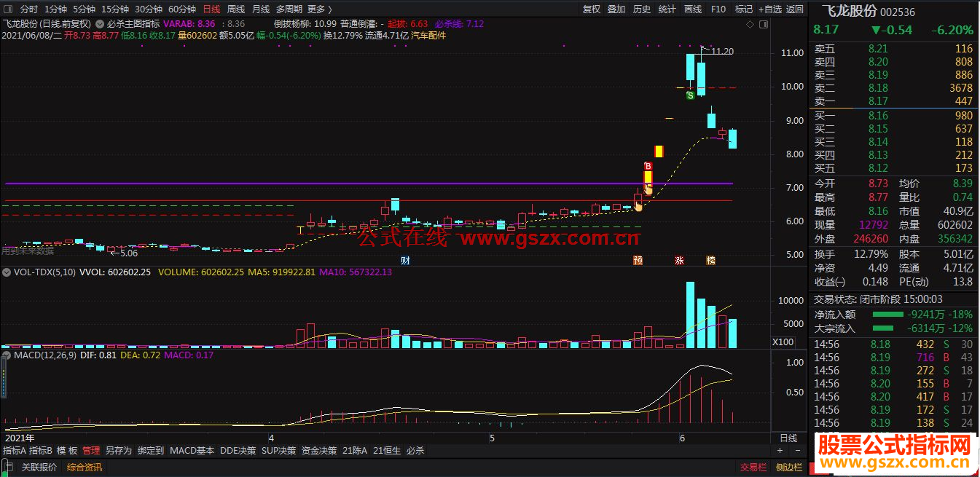The image size is (980, 477).
Task: Toggle the side panel icon above chart
Action: click(763, 24)
